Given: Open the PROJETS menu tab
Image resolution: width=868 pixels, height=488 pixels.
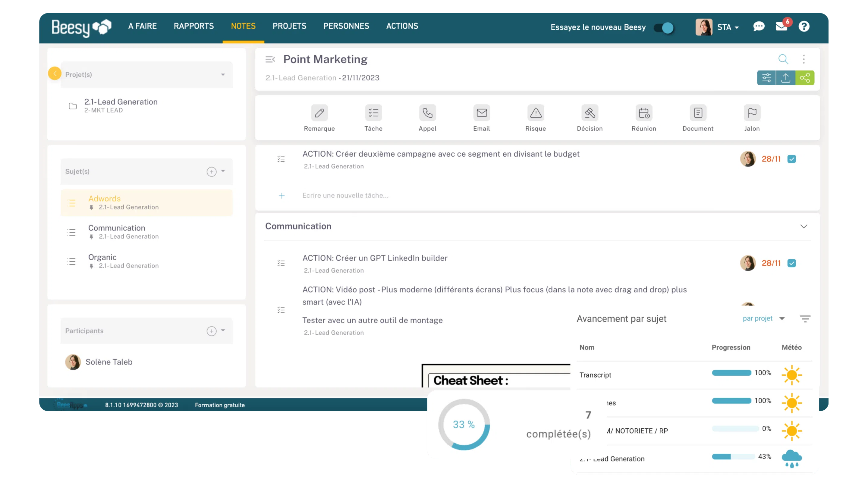Looking at the screenshot, I should [x=289, y=26].
